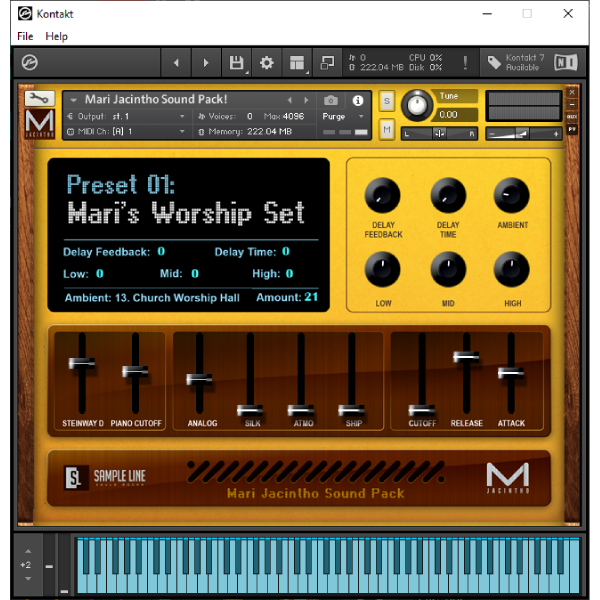Open the Output st. 1 dropdown
This screenshot has width=600, height=600.
pos(126,116)
